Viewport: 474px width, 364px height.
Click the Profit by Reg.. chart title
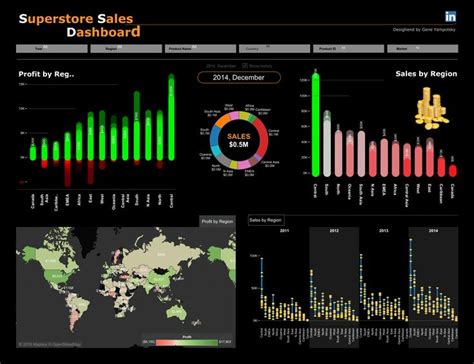[x=46, y=74]
